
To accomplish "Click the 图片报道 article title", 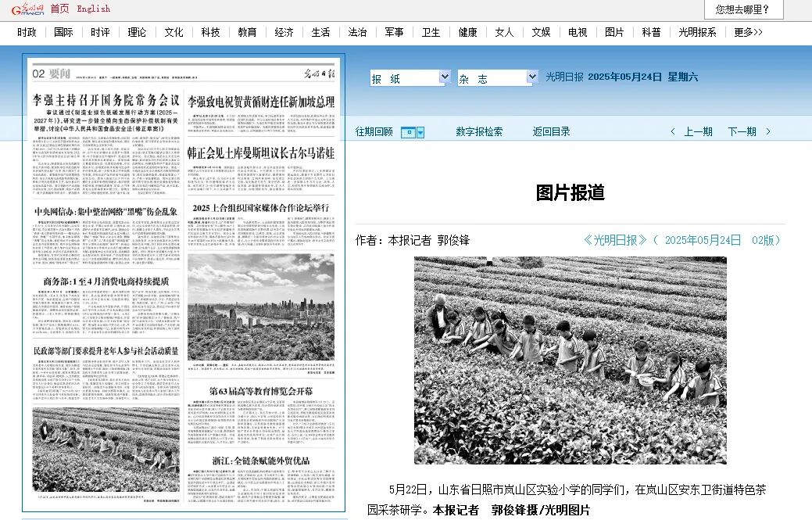I will pyautogui.click(x=571, y=192).
